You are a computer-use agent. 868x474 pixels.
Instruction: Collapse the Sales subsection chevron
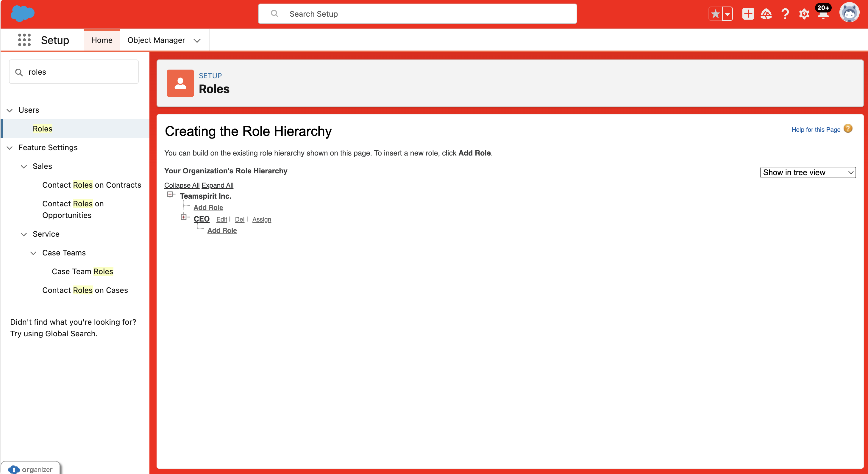24,167
